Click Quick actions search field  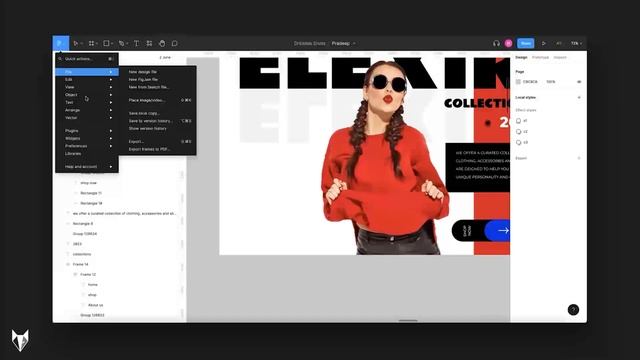pos(87,59)
